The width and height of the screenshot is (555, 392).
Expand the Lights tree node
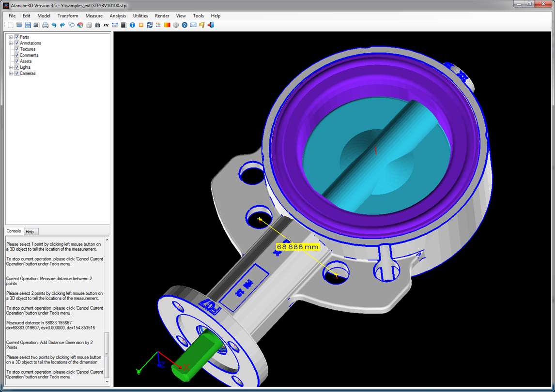11,67
